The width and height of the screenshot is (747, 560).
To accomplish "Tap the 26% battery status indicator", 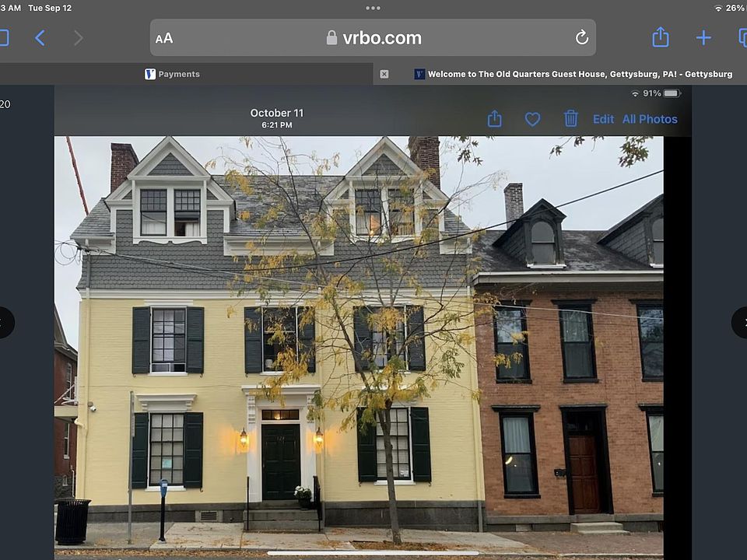I will point(735,8).
